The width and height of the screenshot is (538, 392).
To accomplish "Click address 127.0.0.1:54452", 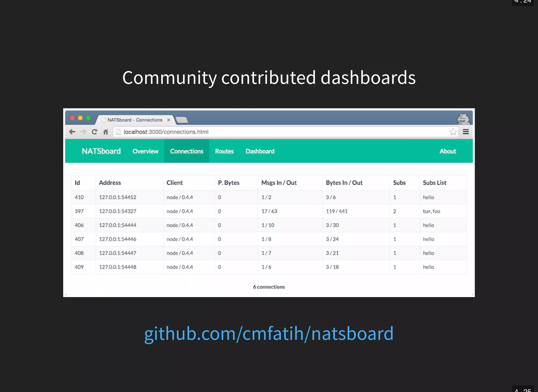I will [117, 197].
